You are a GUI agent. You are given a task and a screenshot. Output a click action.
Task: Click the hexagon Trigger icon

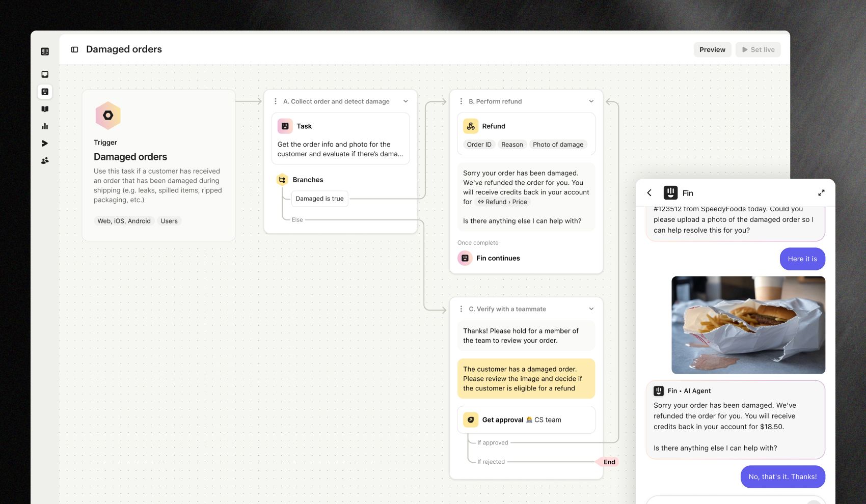(x=108, y=116)
